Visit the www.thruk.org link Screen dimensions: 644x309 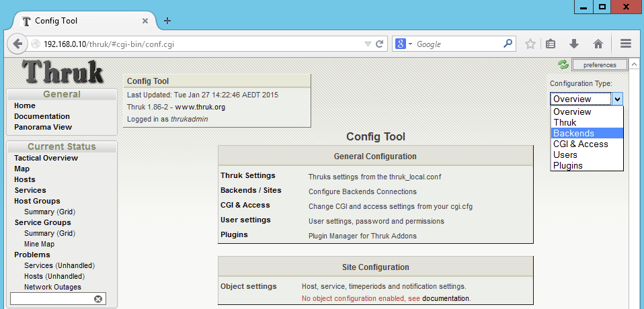coord(200,107)
